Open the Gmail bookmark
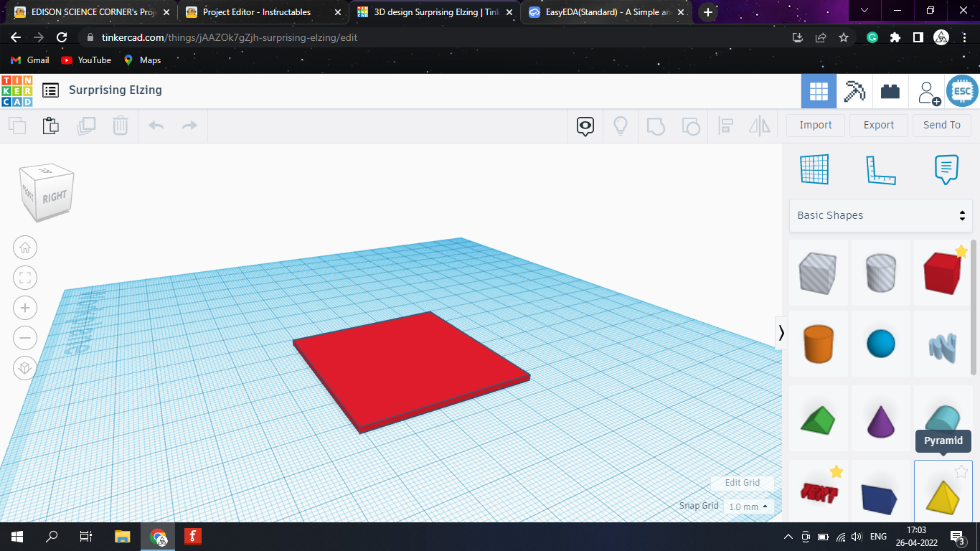Viewport: 980px width, 551px height. click(x=30, y=60)
